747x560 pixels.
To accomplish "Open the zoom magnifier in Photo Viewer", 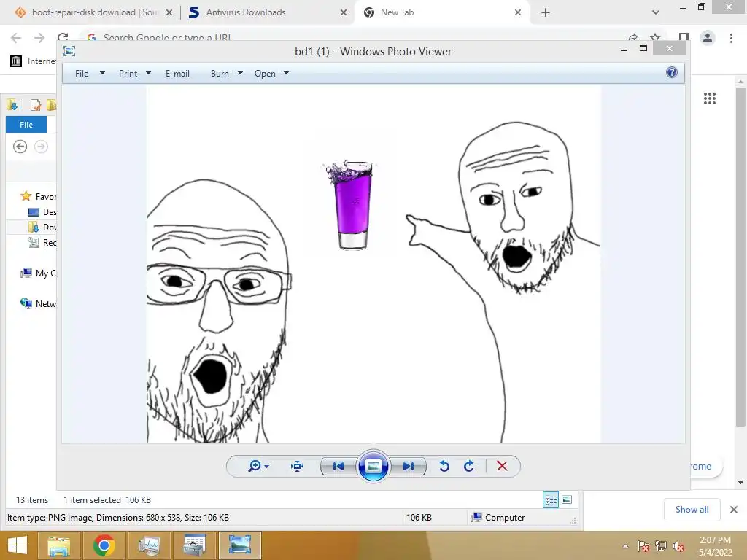I will click(255, 466).
